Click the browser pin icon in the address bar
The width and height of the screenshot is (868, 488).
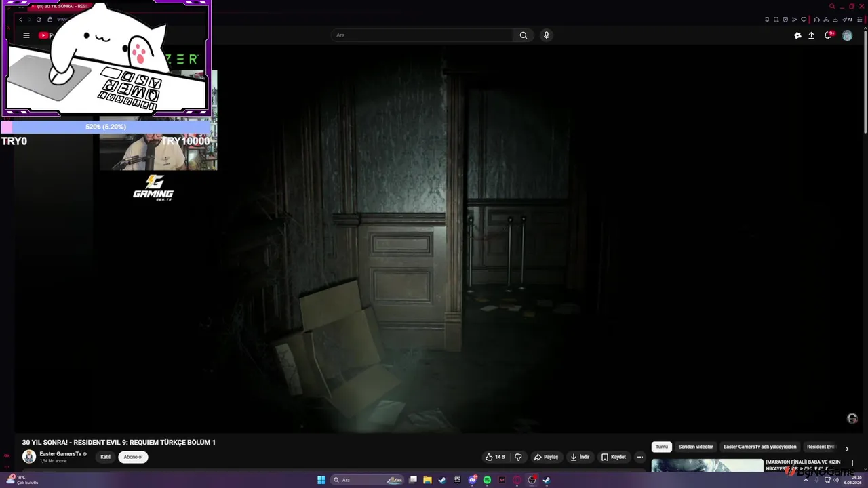click(x=767, y=20)
